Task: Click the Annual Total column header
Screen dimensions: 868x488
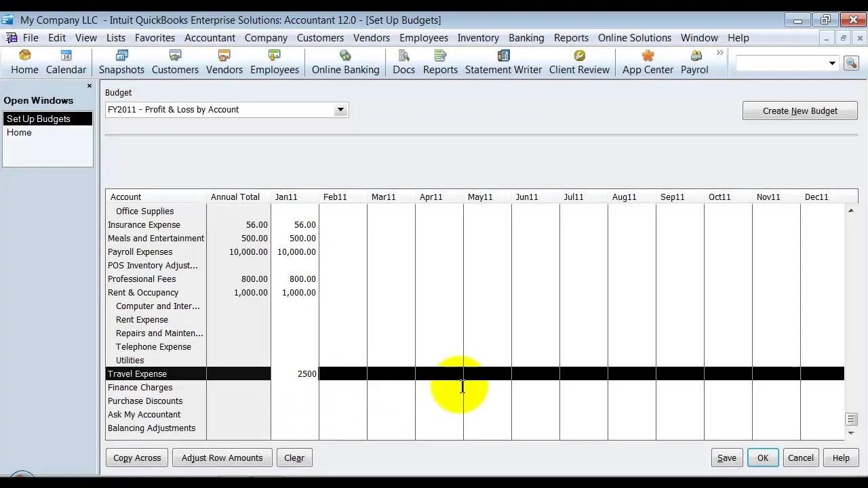Action: pyautogui.click(x=235, y=197)
